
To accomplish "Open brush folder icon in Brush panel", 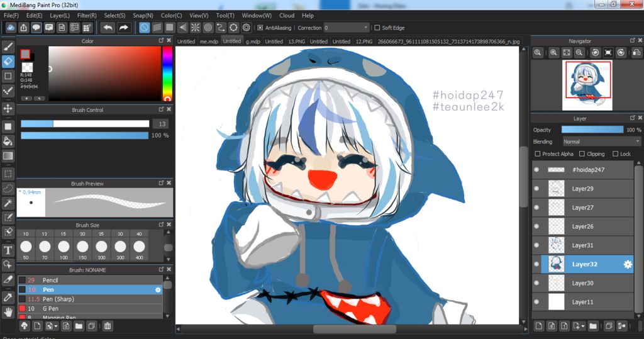I will (79, 326).
